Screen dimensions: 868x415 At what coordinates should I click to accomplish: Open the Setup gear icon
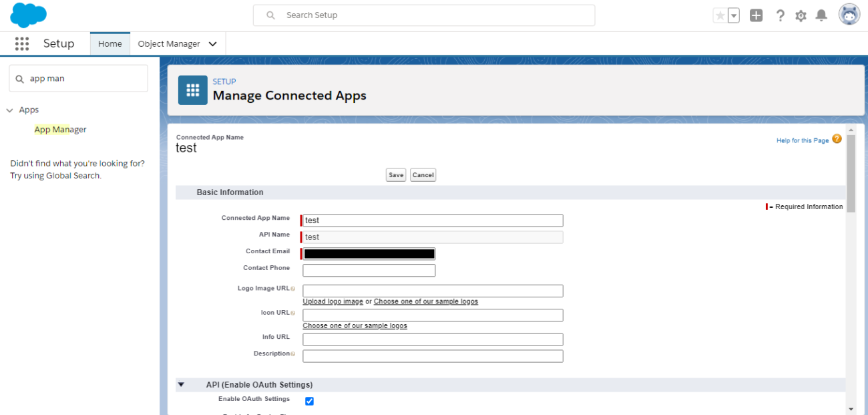tap(801, 15)
